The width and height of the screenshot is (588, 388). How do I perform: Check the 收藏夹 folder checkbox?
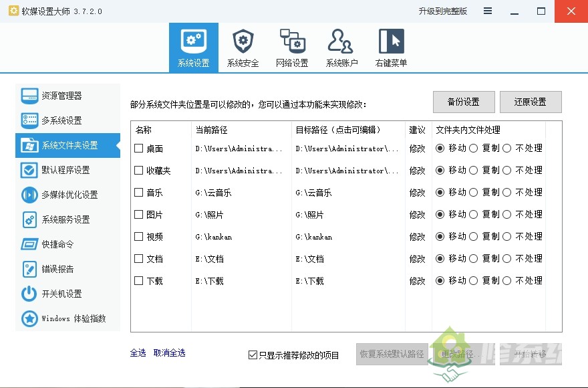[x=139, y=171]
